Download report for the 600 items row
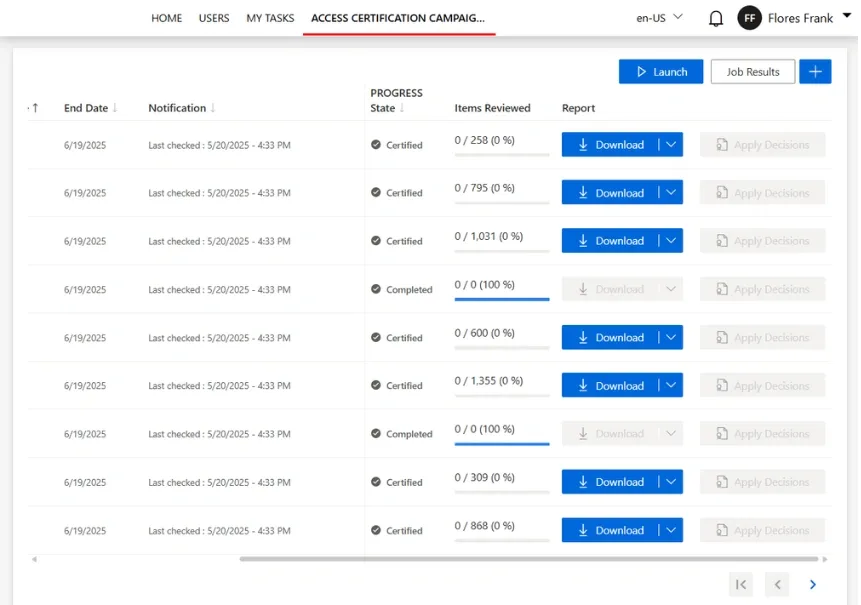This screenshot has height=605, width=861. [613, 338]
